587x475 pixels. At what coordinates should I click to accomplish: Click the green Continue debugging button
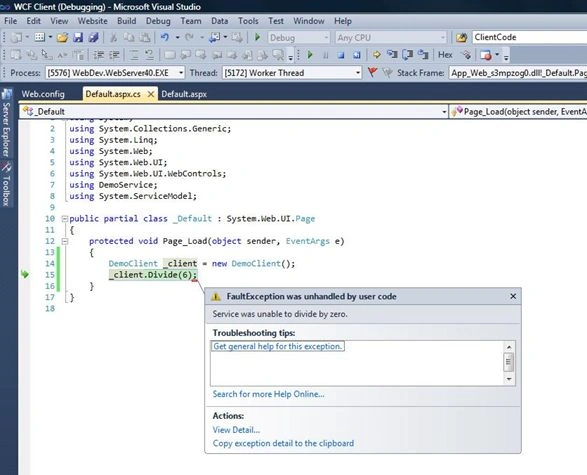(x=310, y=55)
